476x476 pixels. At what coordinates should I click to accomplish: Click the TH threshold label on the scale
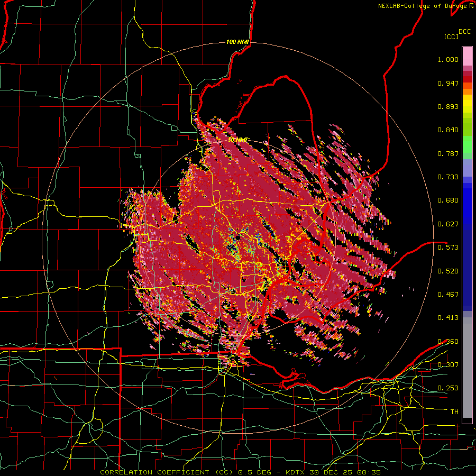454,412
